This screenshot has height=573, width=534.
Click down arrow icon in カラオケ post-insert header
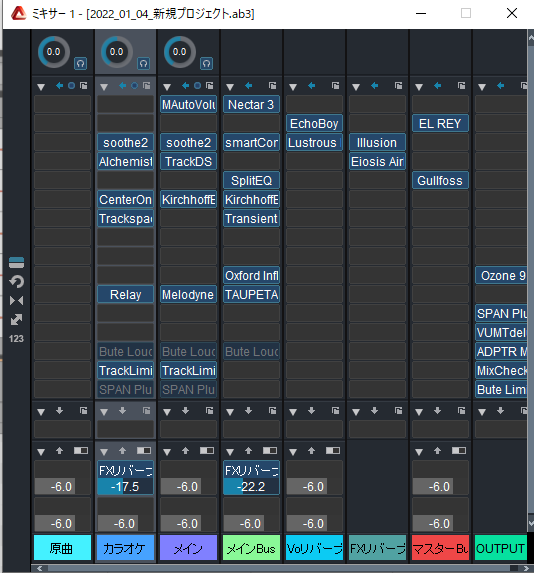click(122, 411)
